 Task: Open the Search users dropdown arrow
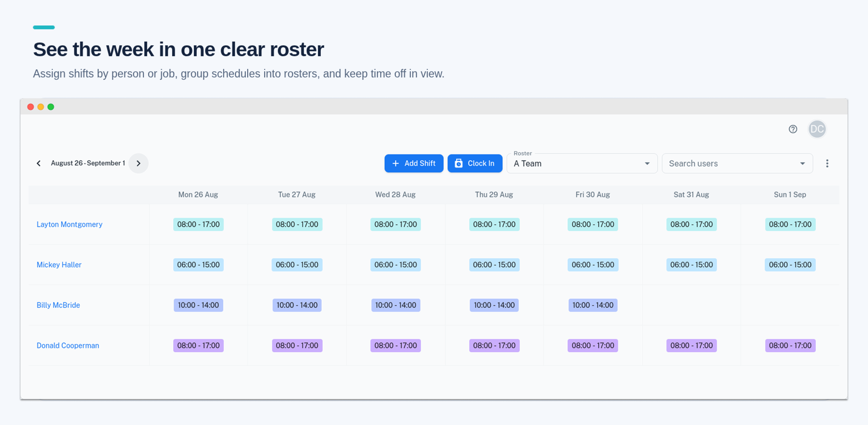802,163
